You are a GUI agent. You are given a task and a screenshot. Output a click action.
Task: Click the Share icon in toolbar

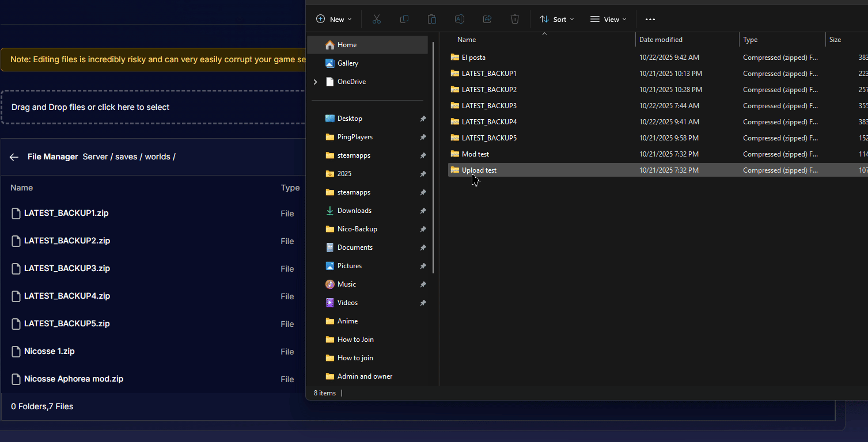pyautogui.click(x=487, y=19)
